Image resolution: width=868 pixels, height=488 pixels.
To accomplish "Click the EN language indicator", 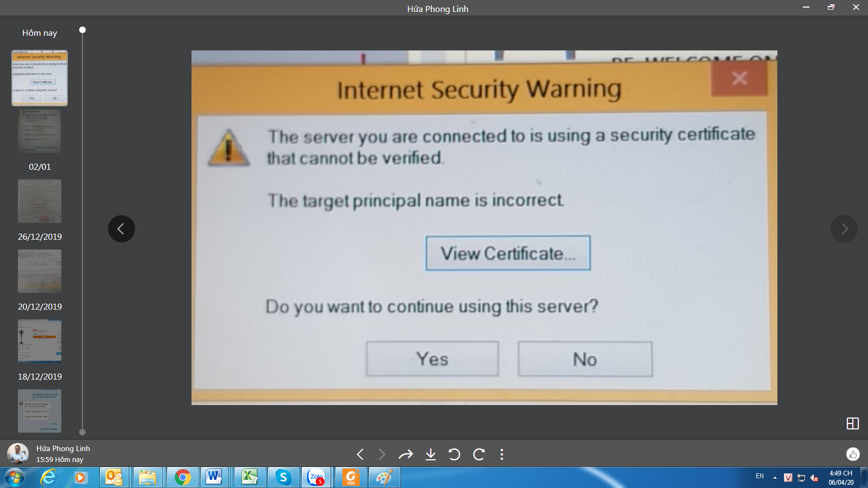I will (759, 476).
